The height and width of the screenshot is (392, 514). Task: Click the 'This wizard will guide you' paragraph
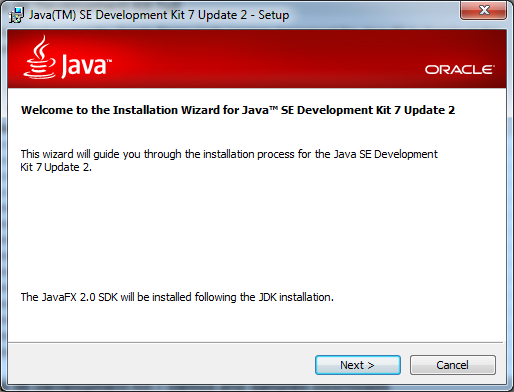point(229,160)
